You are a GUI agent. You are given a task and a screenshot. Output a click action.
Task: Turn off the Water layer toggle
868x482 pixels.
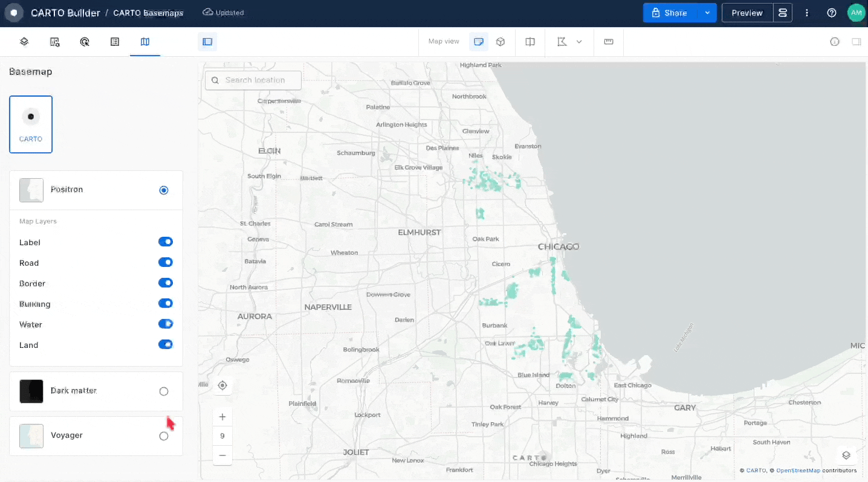click(x=165, y=324)
